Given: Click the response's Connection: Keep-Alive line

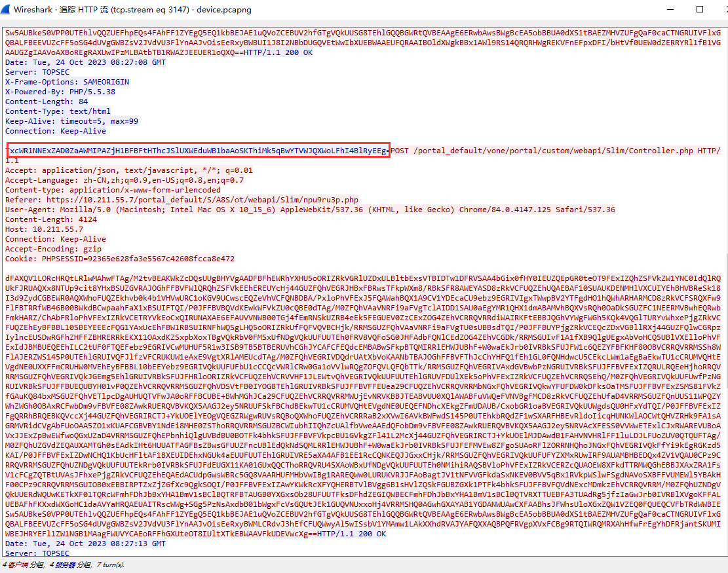Looking at the screenshot, I should pyautogui.click(x=56, y=131).
